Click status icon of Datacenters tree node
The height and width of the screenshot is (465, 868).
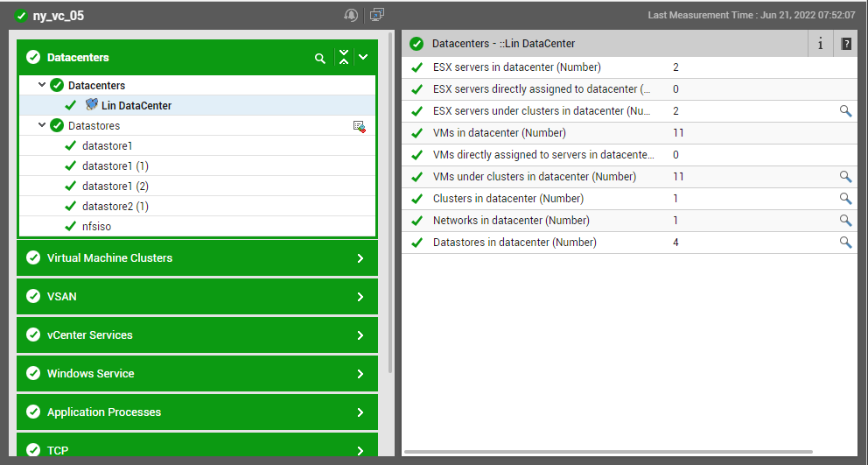[57, 85]
